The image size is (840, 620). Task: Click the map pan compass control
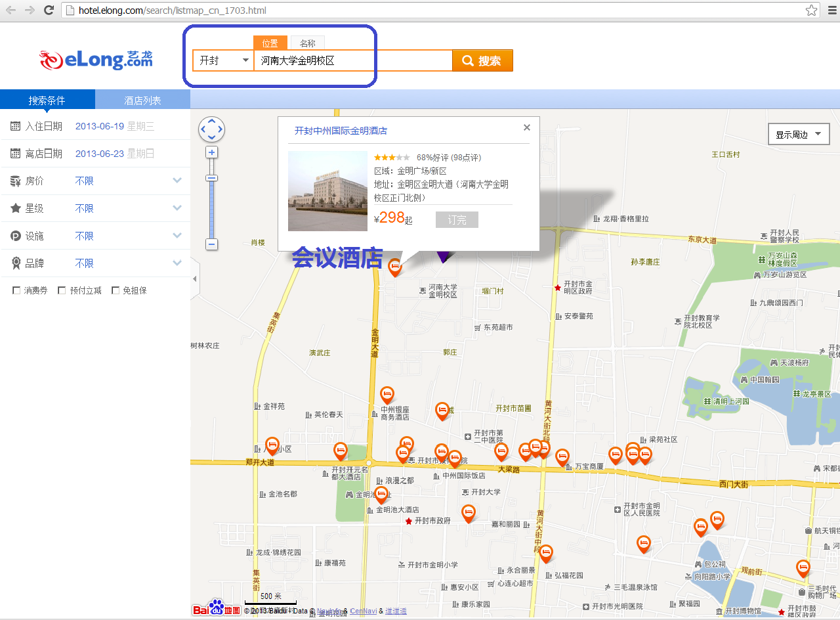[211, 129]
